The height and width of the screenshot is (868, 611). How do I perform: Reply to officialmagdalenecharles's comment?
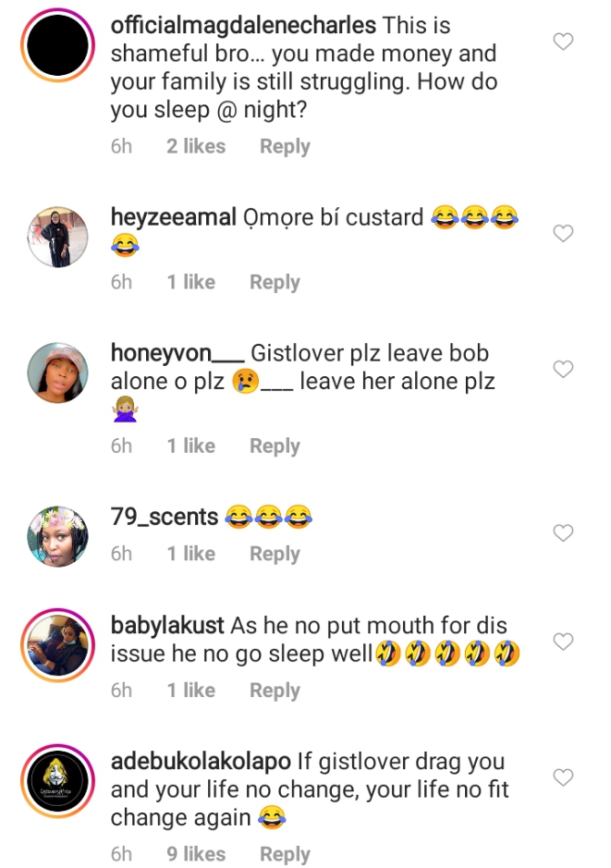(x=285, y=146)
